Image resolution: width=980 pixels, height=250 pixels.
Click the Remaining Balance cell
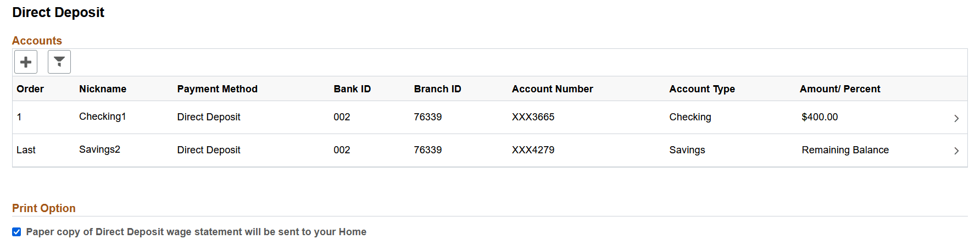click(845, 150)
